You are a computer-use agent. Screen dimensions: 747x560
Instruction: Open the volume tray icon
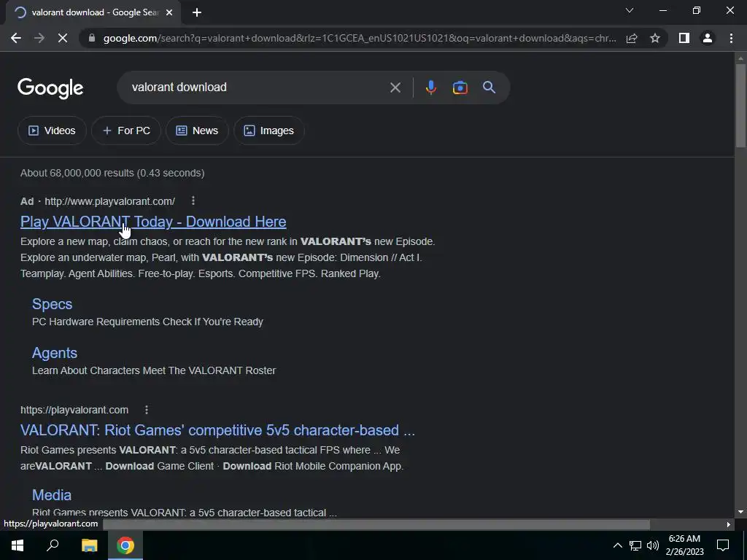click(x=653, y=545)
